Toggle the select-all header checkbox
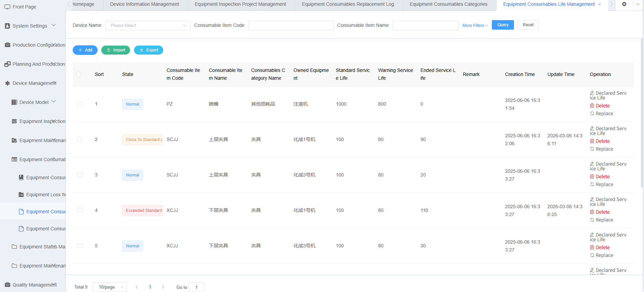The image size is (644, 292). pos(78,74)
